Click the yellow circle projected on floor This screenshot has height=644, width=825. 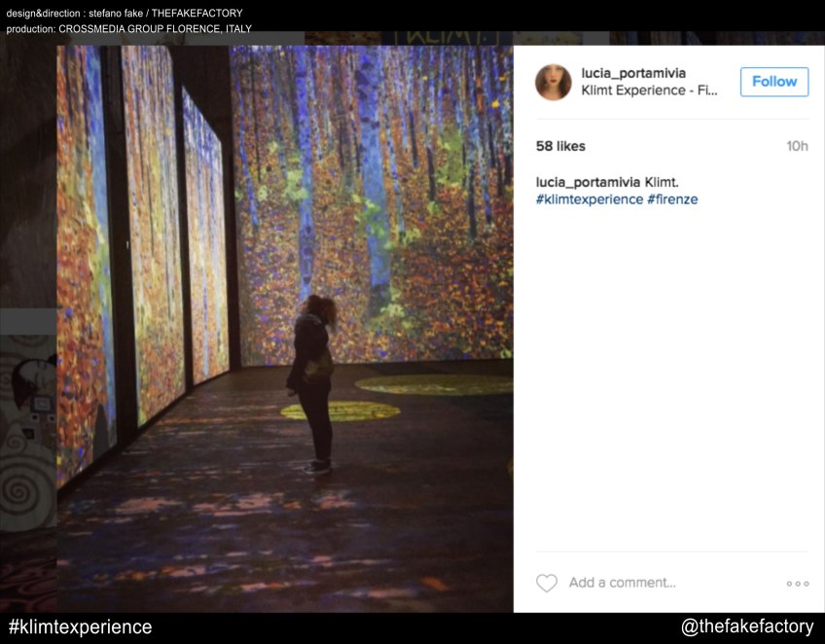[341, 411]
